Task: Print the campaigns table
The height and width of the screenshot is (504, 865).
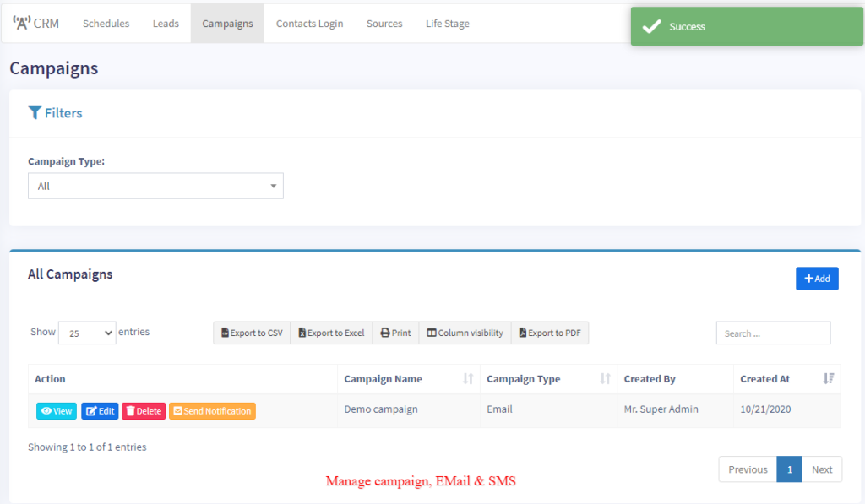Action: [x=395, y=333]
